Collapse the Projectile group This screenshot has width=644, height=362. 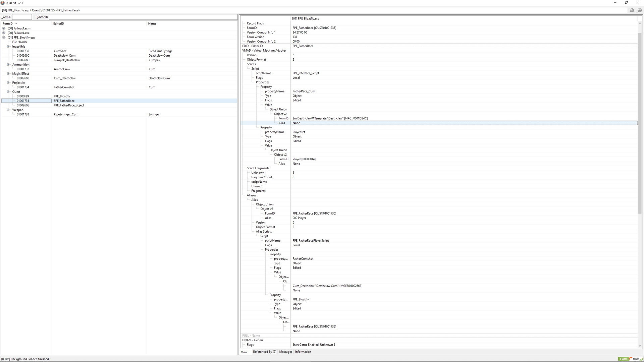point(8,83)
